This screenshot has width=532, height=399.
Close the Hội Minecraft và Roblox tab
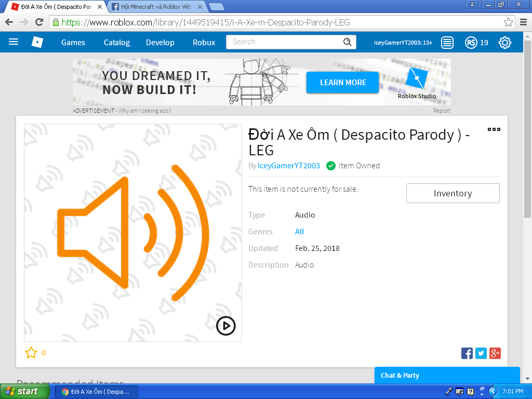(200, 7)
